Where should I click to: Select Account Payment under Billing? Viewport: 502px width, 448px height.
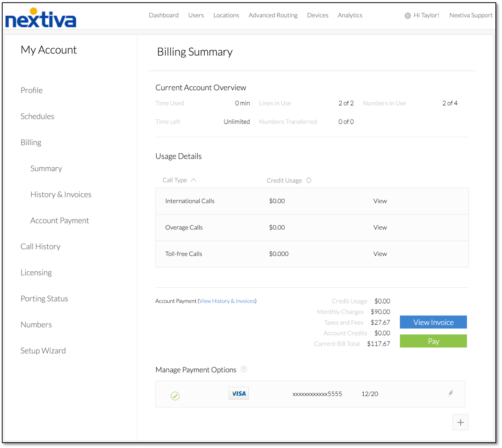[x=60, y=221]
